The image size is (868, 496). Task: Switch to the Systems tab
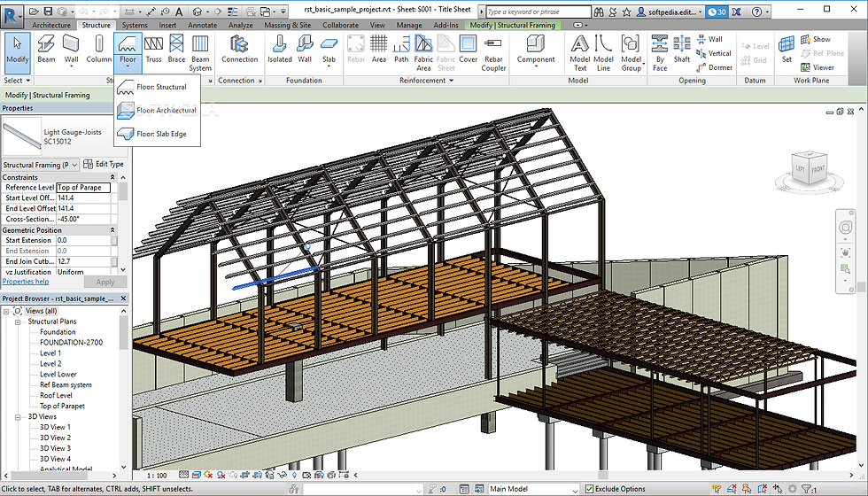click(x=135, y=25)
